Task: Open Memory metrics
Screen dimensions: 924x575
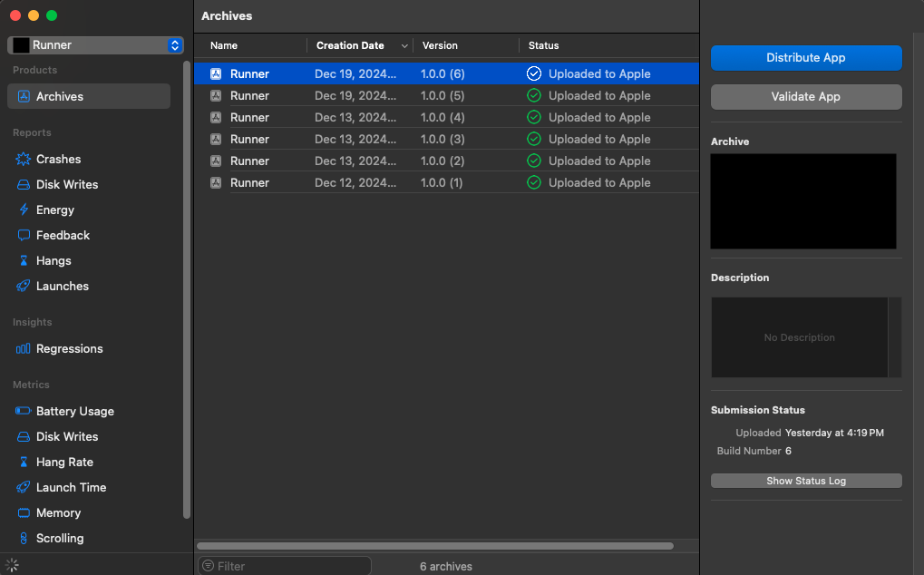Action: (x=58, y=512)
